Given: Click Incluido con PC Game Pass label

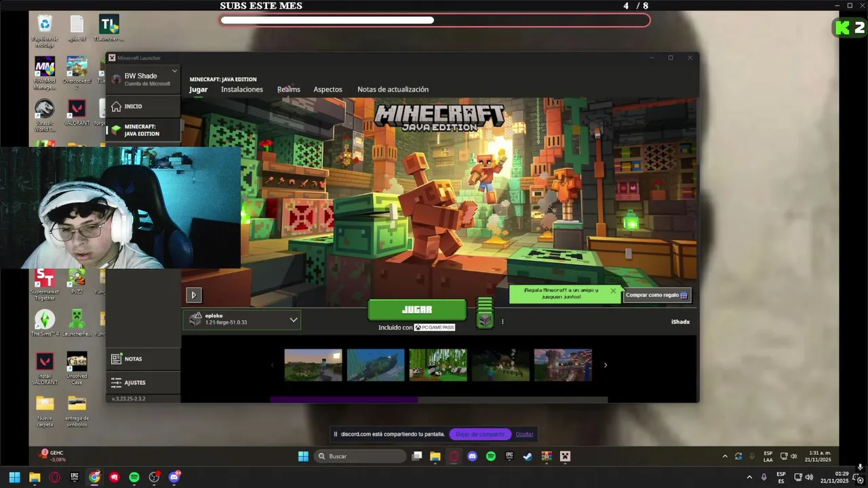Looking at the screenshot, I should [416, 327].
